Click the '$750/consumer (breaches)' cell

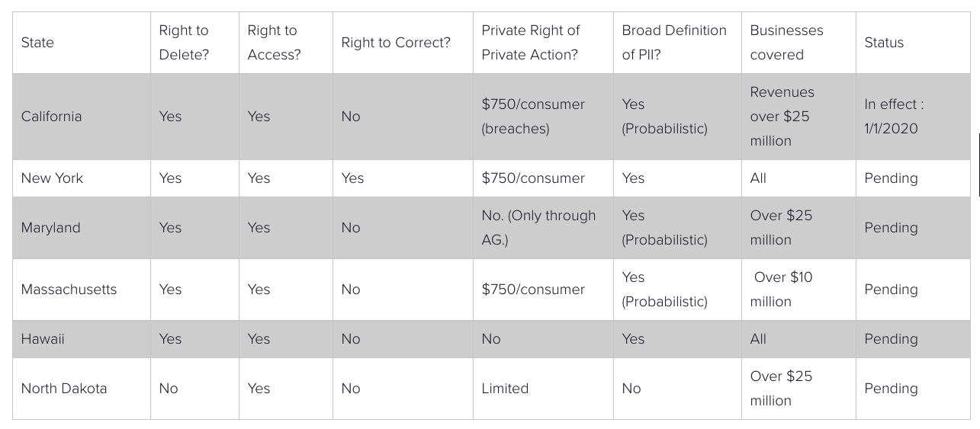coord(543,117)
